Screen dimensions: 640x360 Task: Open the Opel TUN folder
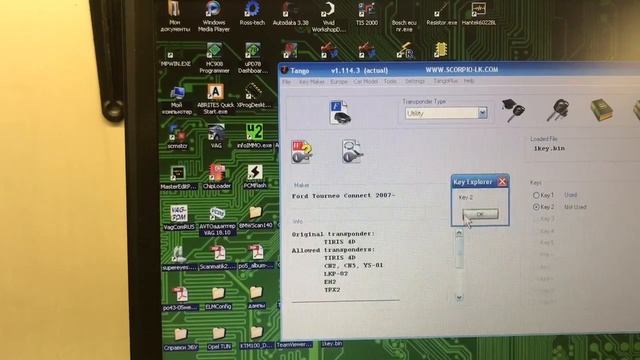point(219,338)
